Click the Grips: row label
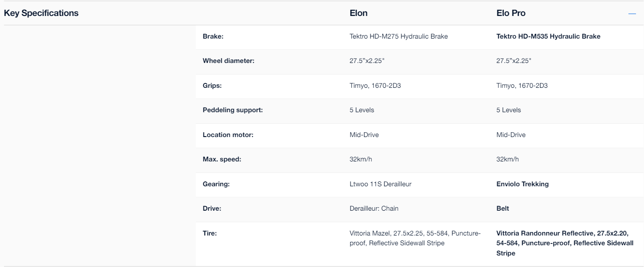 212,86
